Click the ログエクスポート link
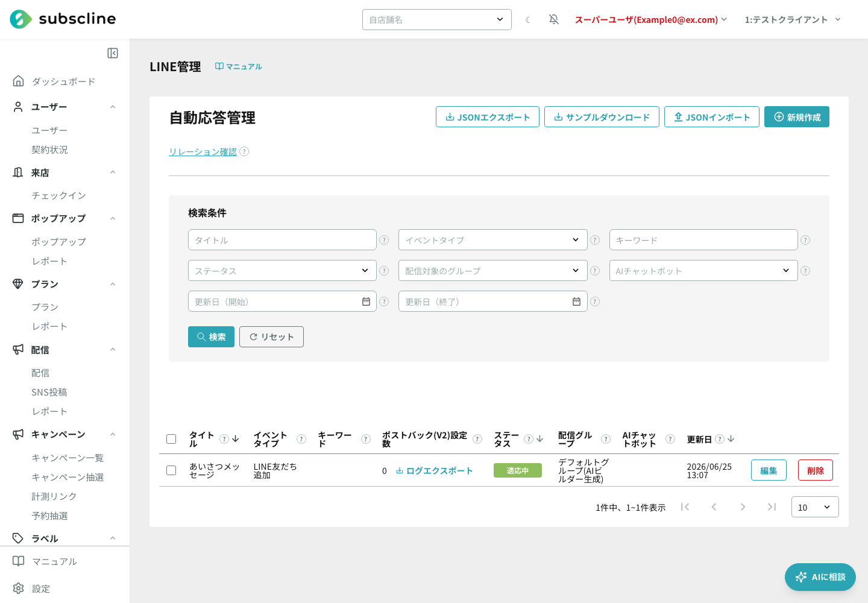 [434, 470]
